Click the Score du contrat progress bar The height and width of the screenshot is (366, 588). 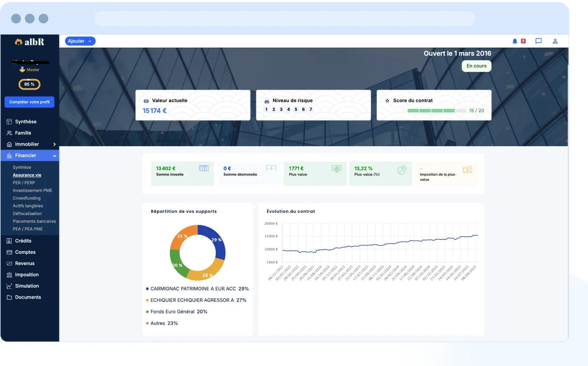[437, 111]
